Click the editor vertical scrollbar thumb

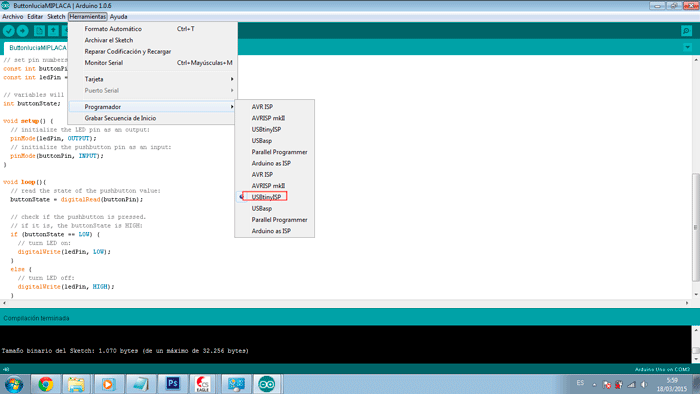point(696,228)
